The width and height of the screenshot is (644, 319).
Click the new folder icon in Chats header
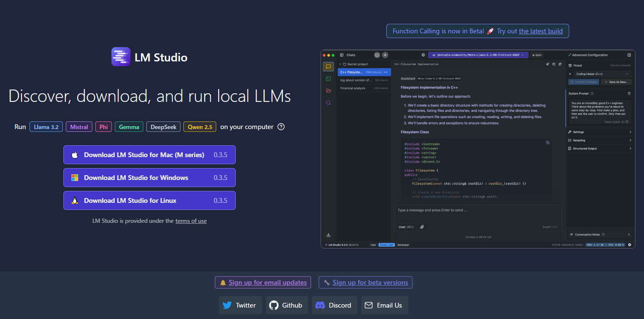click(377, 55)
